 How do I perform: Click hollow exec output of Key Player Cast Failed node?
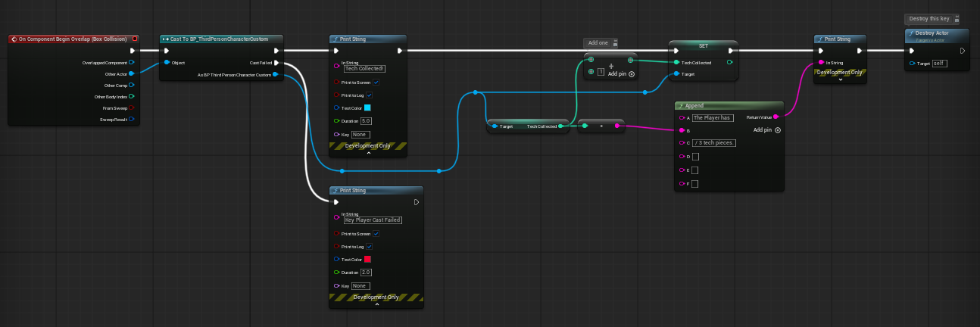[x=416, y=202]
